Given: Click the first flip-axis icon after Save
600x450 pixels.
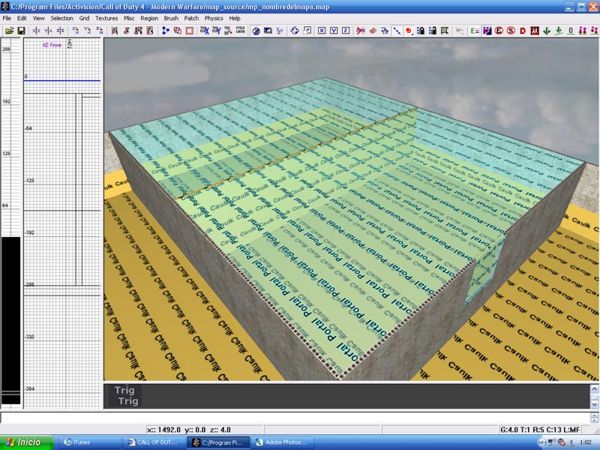Looking at the screenshot, I should [36, 31].
